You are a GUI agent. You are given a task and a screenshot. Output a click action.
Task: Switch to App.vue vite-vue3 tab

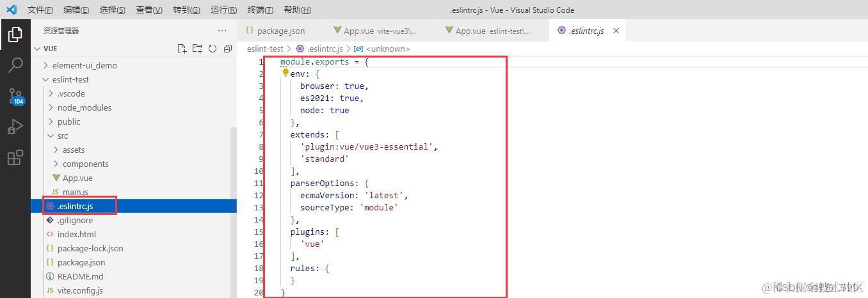pyautogui.click(x=379, y=31)
